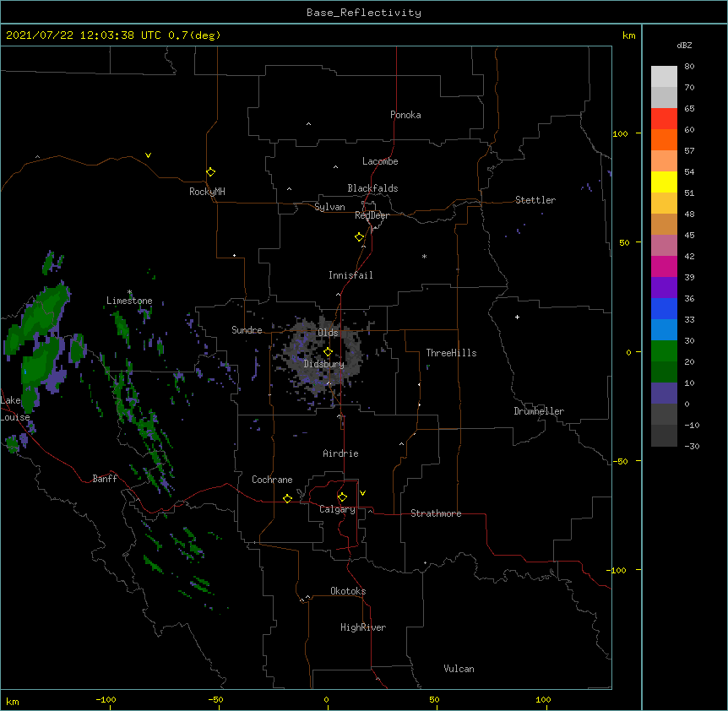Select the yellow diamond marker below Olds
Viewport: 728px width, 711px height.
tap(328, 352)
